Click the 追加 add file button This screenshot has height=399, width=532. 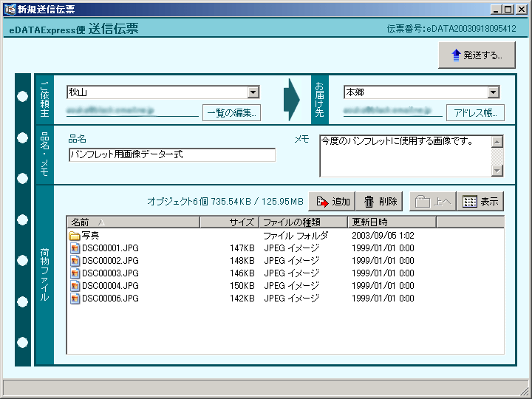pyautogui.click(x=332, y=201)
